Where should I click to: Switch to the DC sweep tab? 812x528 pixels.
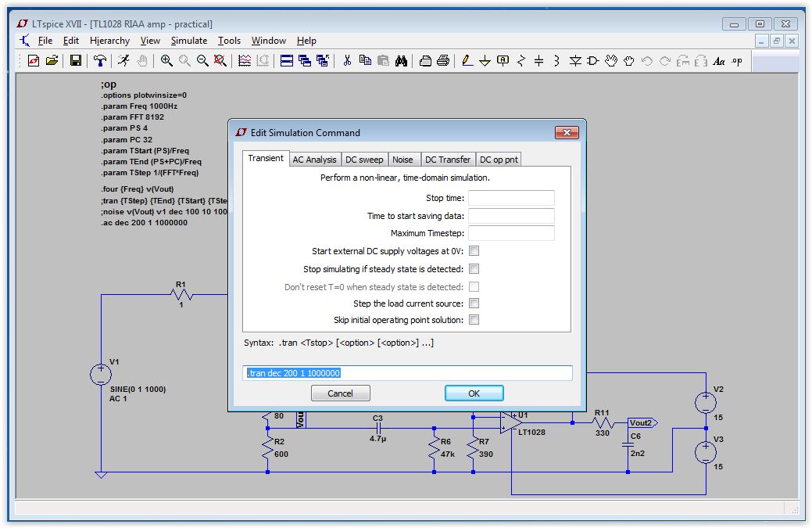(x=364, y=160)
